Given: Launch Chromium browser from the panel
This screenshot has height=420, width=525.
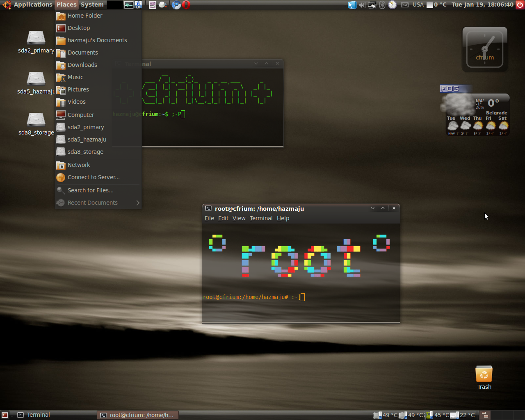Looking at the screenshot, I should pos(176,5).
